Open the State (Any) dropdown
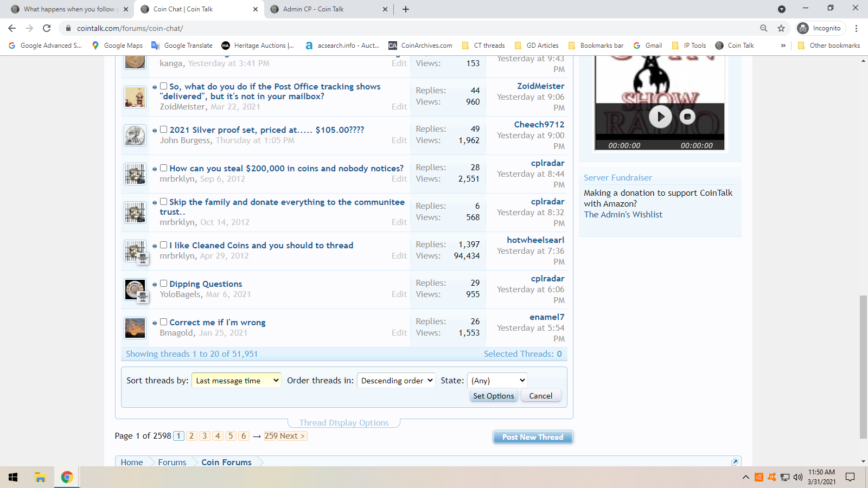Viewport: 868px width, 488px height. point(497,381)
